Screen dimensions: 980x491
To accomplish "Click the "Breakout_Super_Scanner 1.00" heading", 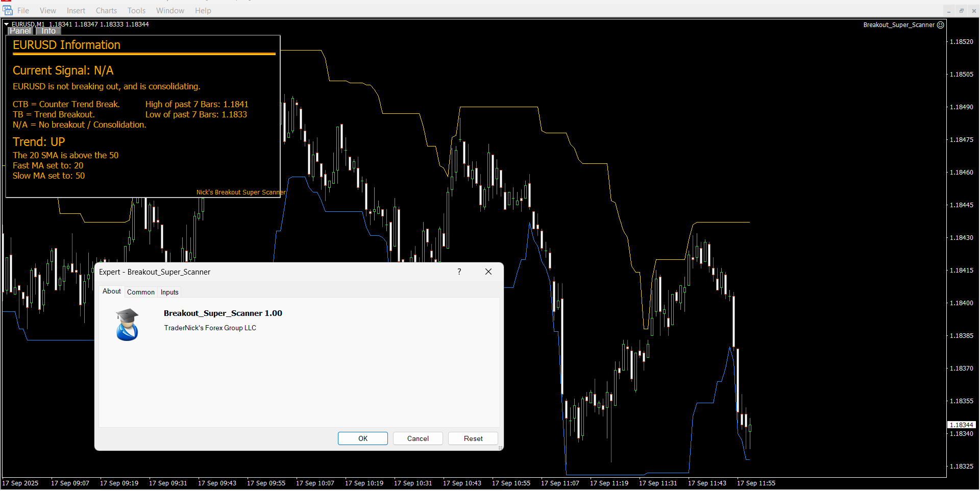I will pyautogui.click(x=223, y=313).
